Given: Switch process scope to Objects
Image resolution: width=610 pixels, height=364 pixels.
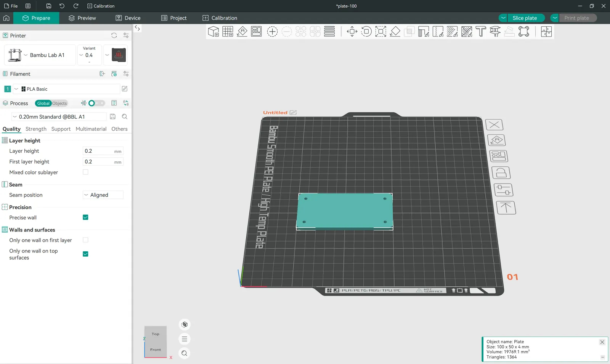Looking at the screenshot, I should click(59, 103).
